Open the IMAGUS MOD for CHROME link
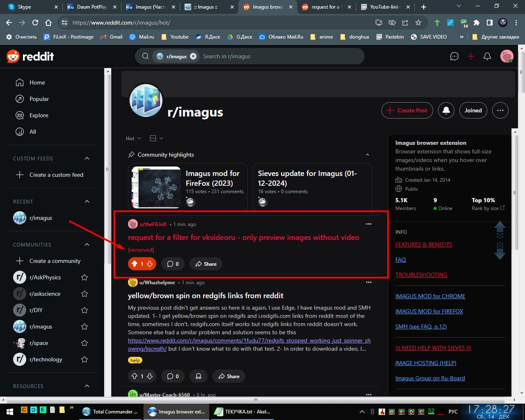This screenshot has width=525, height=420. (x=430, y=296)
